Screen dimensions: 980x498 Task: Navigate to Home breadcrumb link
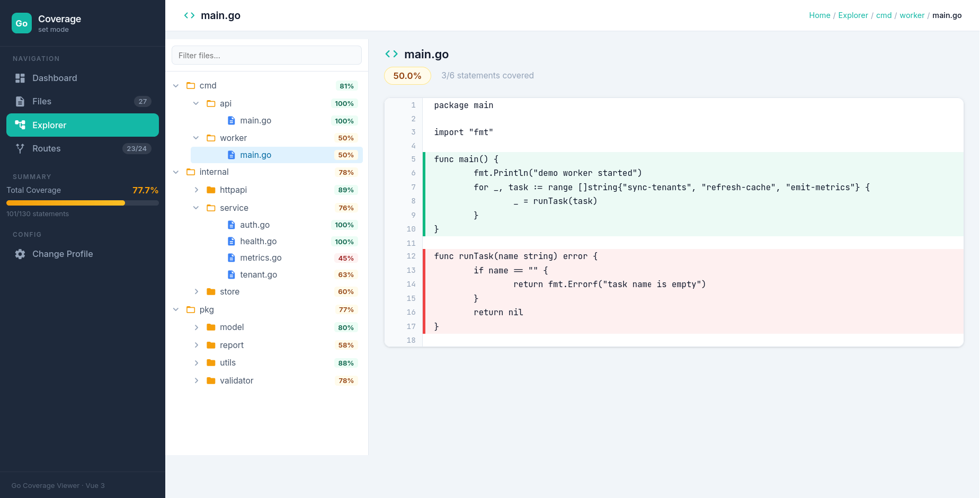819,15
